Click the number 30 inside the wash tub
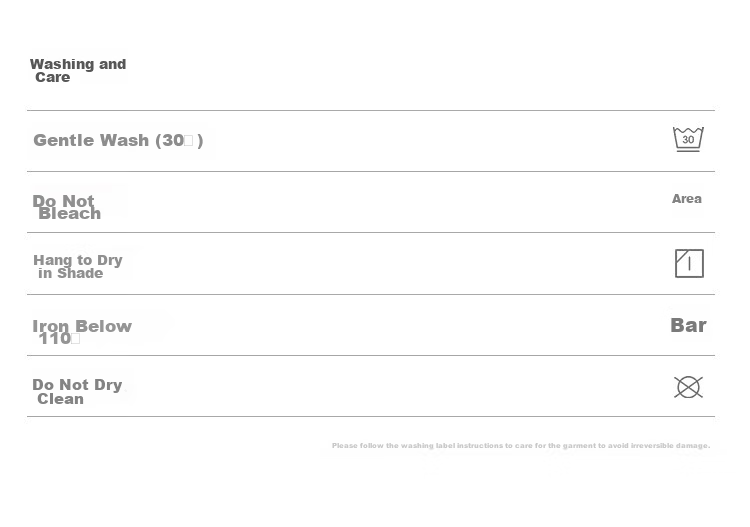Viewport: 750px width, 527px height. tap(688, 139)
